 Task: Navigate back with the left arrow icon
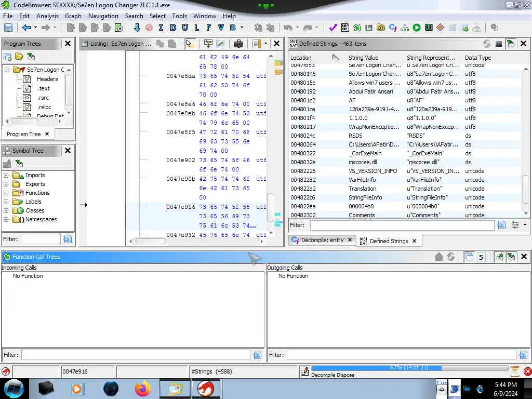[x=26, y=28]
